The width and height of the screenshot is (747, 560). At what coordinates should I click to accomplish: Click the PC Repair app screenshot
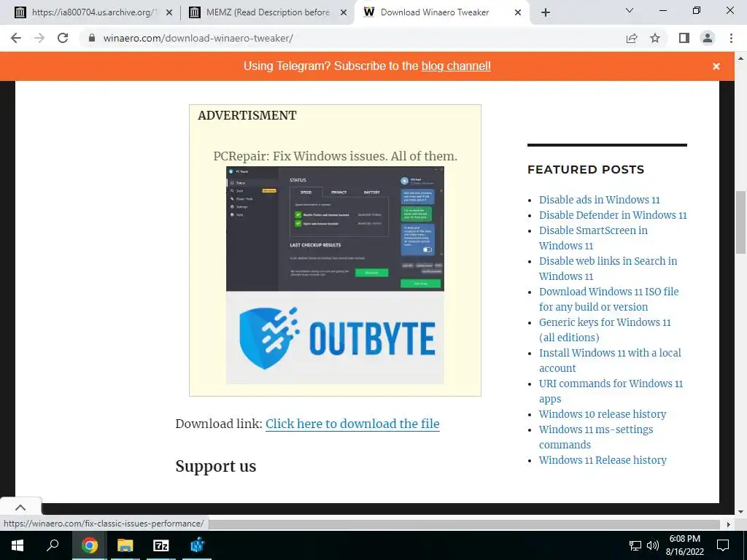click(x=335, y=228)
